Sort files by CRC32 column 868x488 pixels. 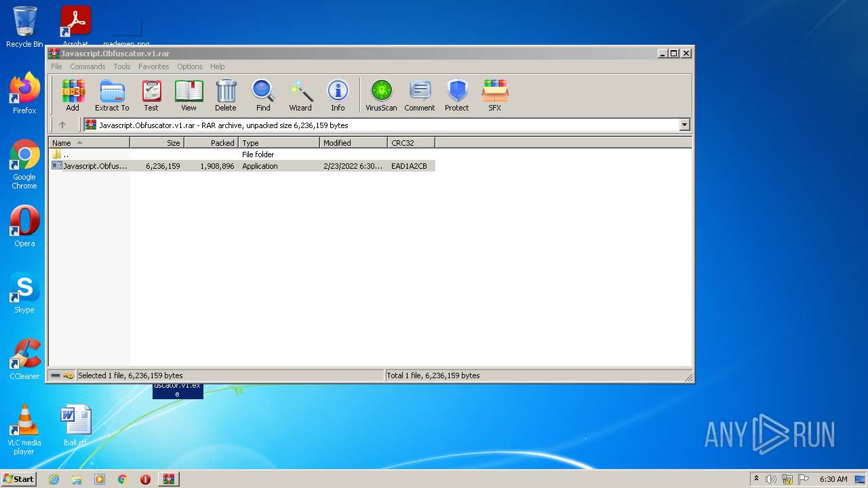pos(412,143)
